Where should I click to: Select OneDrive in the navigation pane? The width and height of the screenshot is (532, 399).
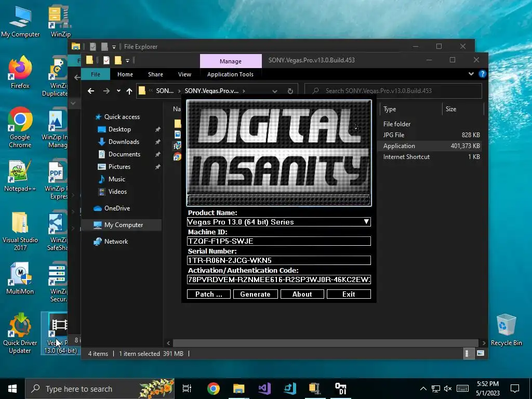tap(117, 208)
